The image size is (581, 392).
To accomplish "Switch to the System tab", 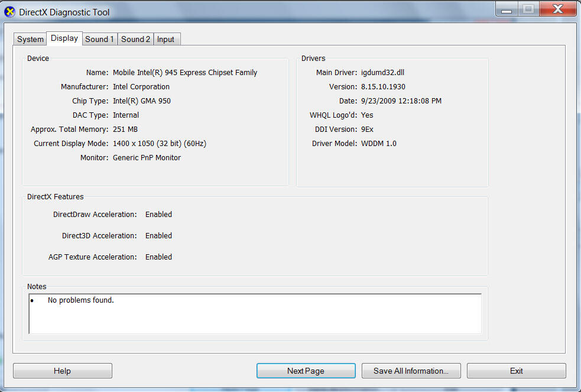I will point(30,39).
